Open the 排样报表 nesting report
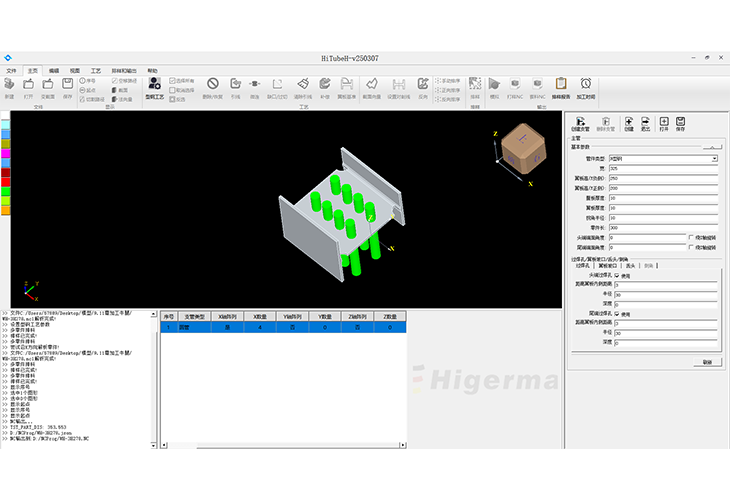Screen dimensions: 730x500 point(559,87)
